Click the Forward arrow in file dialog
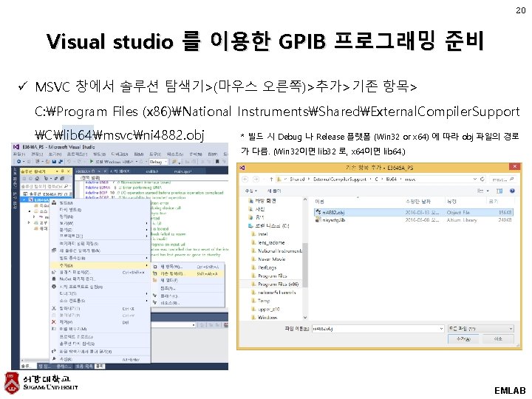The image size is (532, 399). click(x=256, y=179)
